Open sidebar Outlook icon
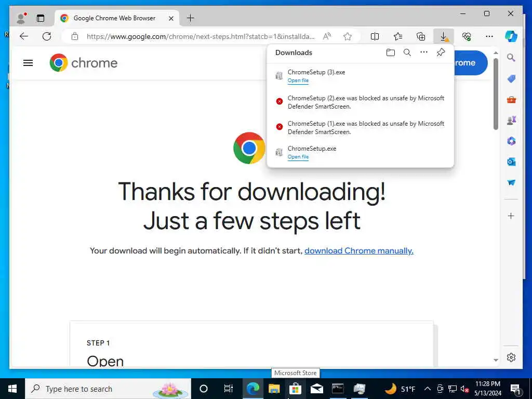This screenshot has width=532, height=399. (511, 162)
